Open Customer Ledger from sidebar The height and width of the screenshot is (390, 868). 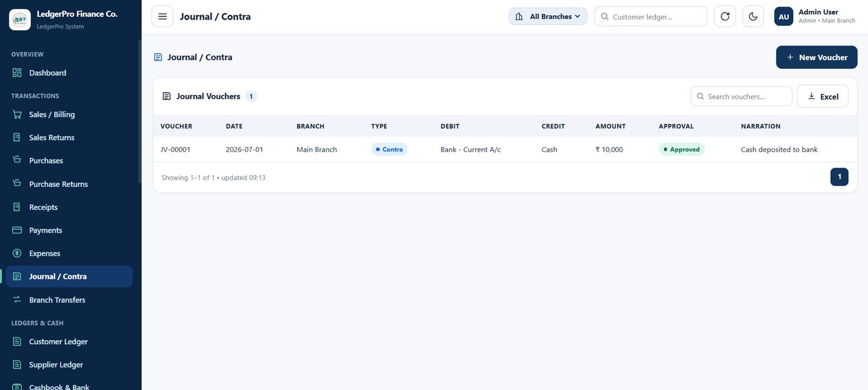pos(69,342)
